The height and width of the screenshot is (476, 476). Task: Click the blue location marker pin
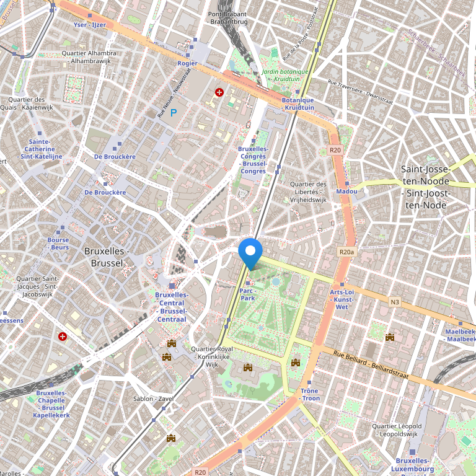coord(250,254)
